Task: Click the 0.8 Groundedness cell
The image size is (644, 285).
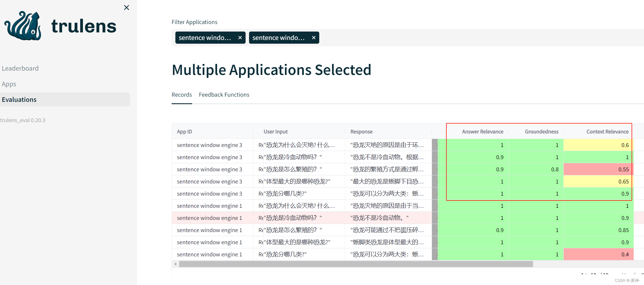Action: (x=536, y=169)
